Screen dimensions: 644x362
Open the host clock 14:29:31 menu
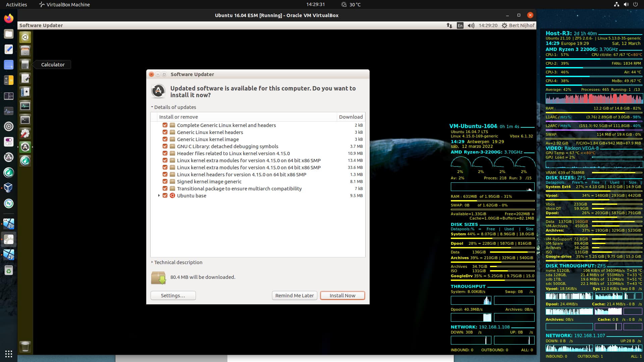(315, 4)
